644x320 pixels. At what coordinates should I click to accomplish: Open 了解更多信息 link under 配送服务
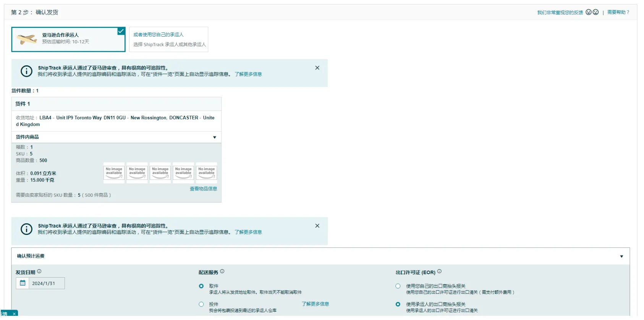click(x=315, y=304)
